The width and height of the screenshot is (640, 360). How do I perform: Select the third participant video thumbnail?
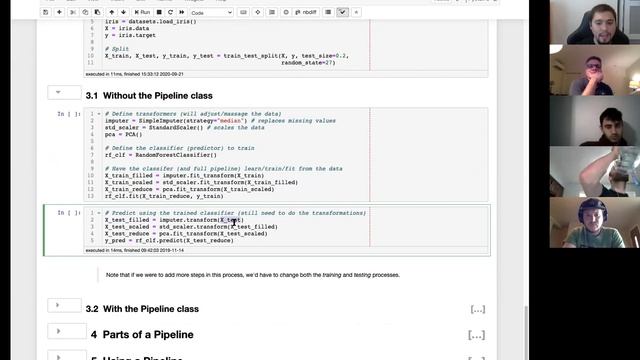tap(595, 121)
